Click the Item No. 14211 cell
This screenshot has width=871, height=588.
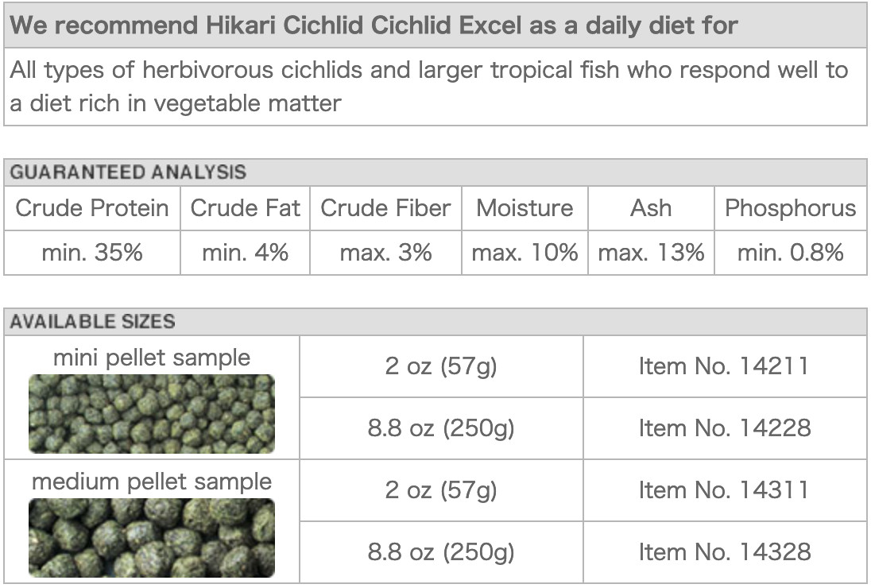point(724,366)
